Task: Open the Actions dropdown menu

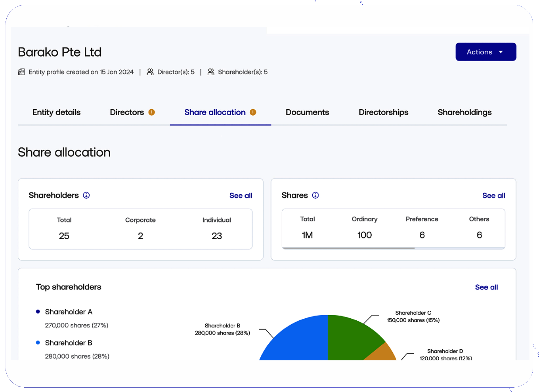Action: pos(485,52)
